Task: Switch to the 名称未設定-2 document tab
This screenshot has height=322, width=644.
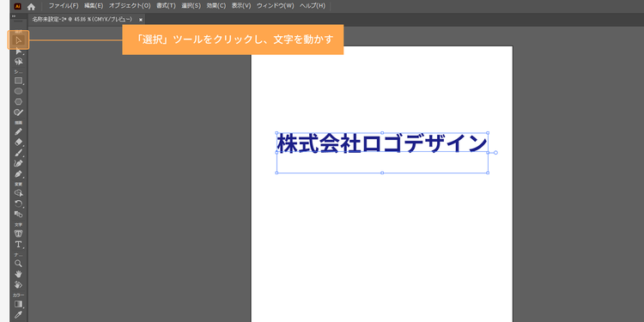Action: 82,19
